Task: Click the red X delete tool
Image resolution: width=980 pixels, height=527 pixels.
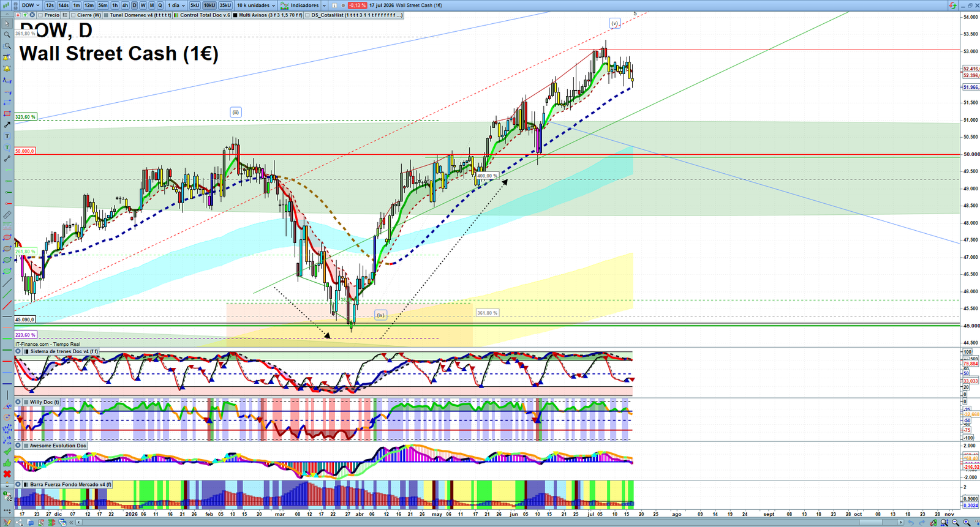Action: pyautogui.click(x=7, y=474)
